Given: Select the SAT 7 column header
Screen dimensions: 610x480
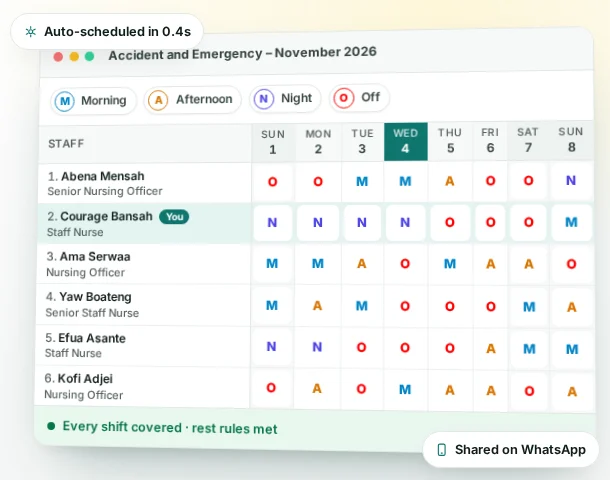Looking at the screenshot, I should pos(528,140).
